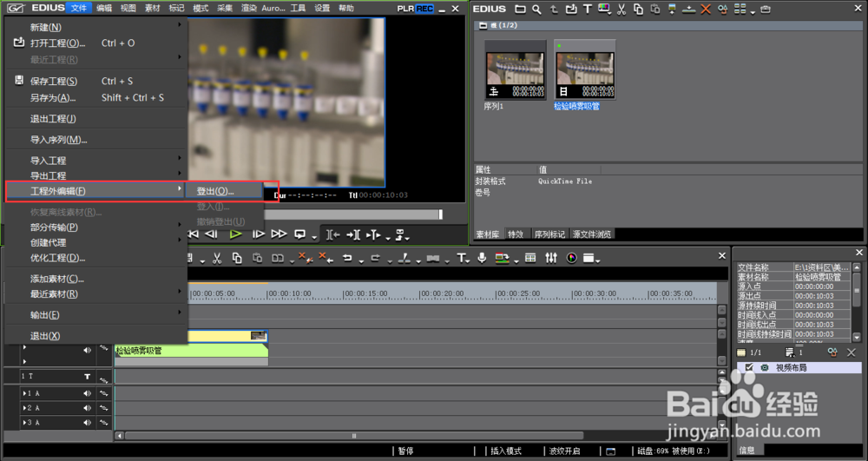Click the player position scrub bar
Image resolution: width=868 pixels, height=461 pixels.
point(352,214)
